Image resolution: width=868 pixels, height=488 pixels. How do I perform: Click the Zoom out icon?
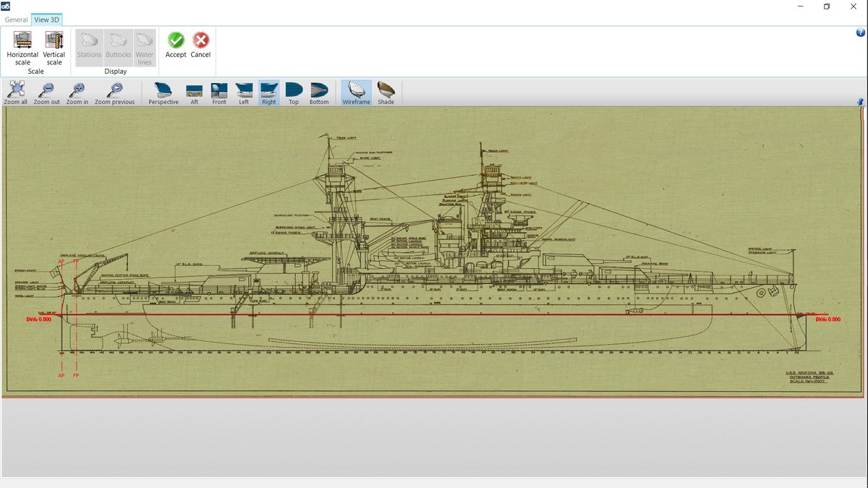click(x=46, y=93)
